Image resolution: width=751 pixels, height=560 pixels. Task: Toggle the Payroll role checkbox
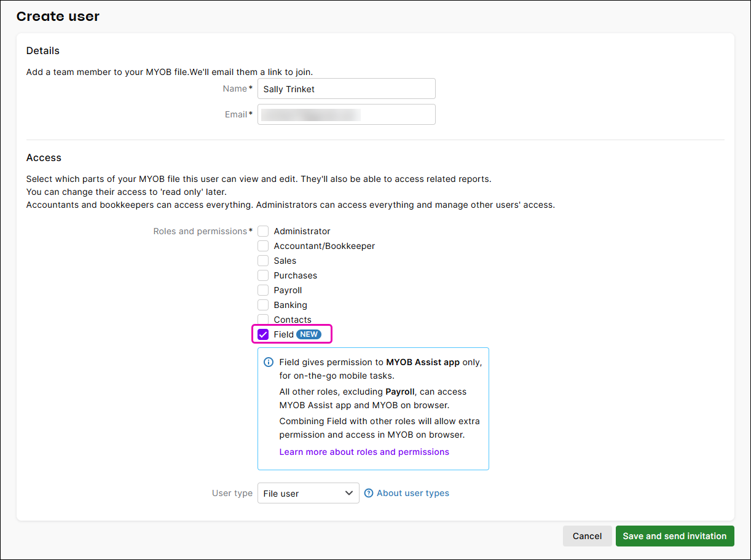point(263,290)
